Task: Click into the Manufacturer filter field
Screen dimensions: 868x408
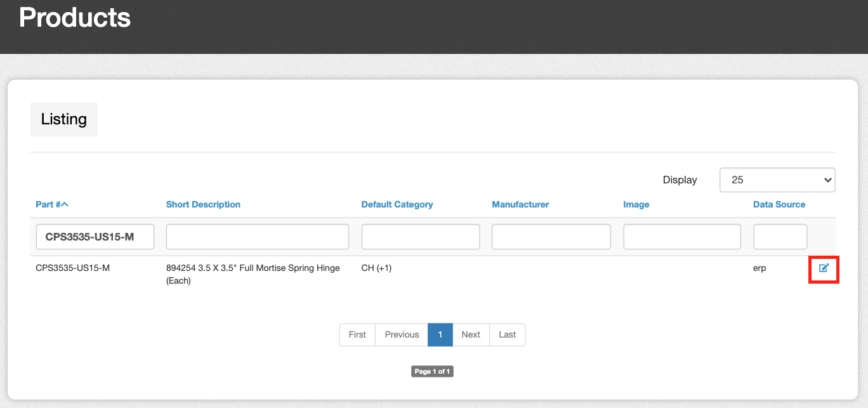Action: pyautogui.click(x=551, y=237)
